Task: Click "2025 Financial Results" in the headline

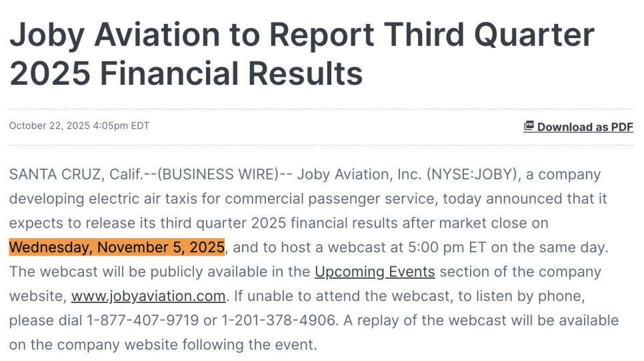Action: pyautogui.click(x=186, y=73)
